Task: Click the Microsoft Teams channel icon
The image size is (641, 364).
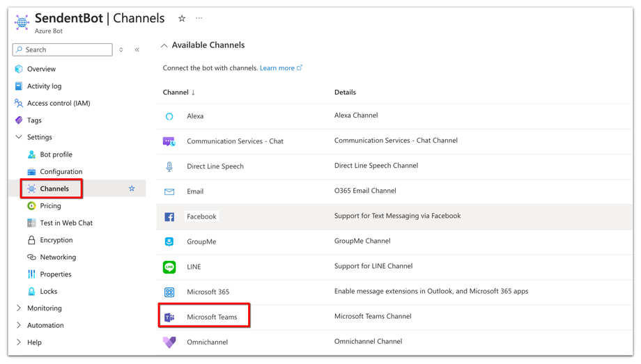Action: [x=169, y=317]
